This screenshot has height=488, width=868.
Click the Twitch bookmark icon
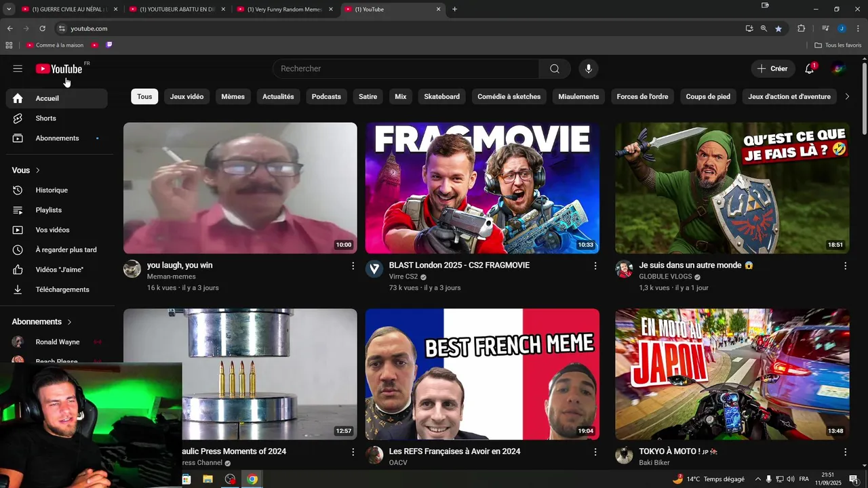coord(109,45)
